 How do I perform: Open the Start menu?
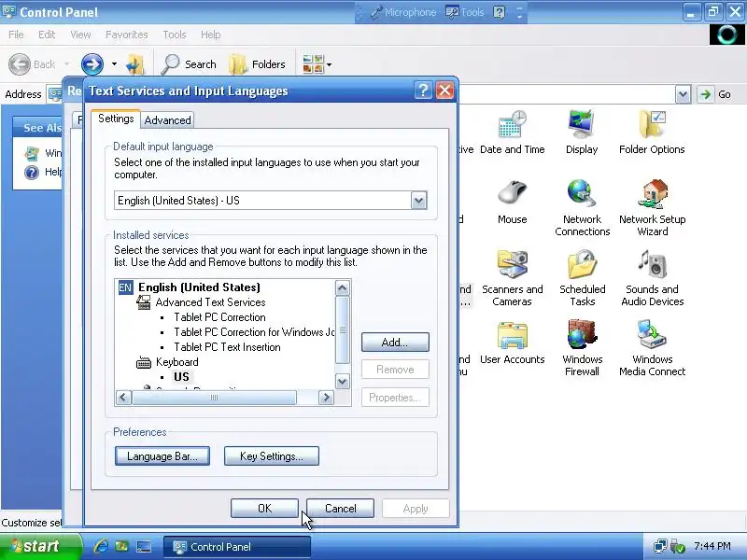coord(40,546)
